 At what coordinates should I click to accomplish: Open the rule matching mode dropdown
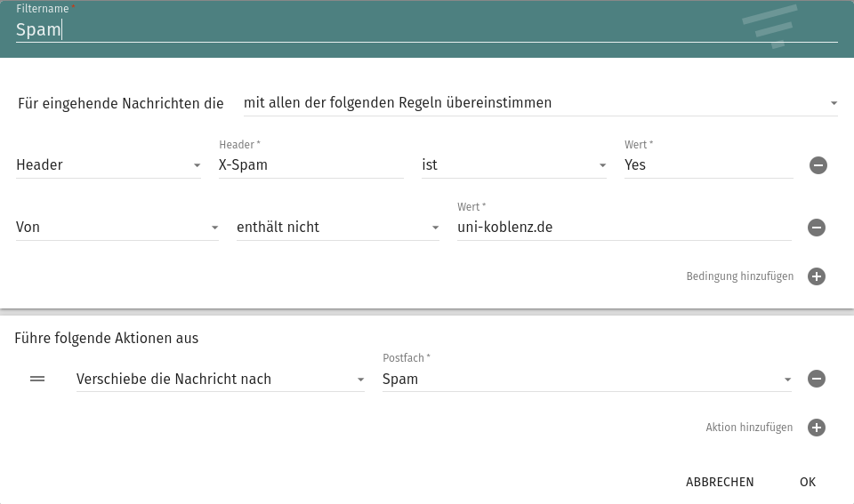coord(540,103)
